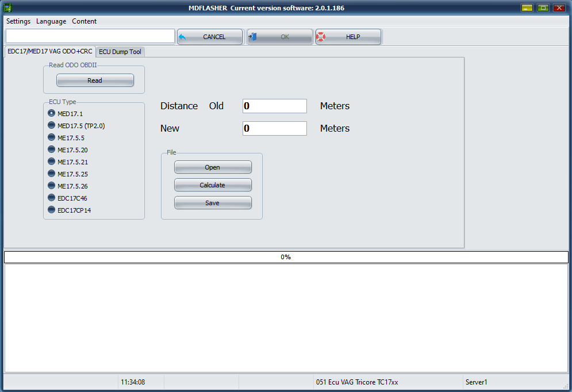Click the Open file button
The image size is (572, 392).
[213, 167]
